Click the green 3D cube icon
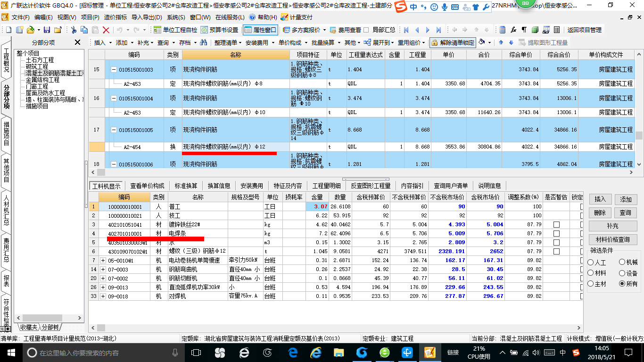 tap(535, 30)
